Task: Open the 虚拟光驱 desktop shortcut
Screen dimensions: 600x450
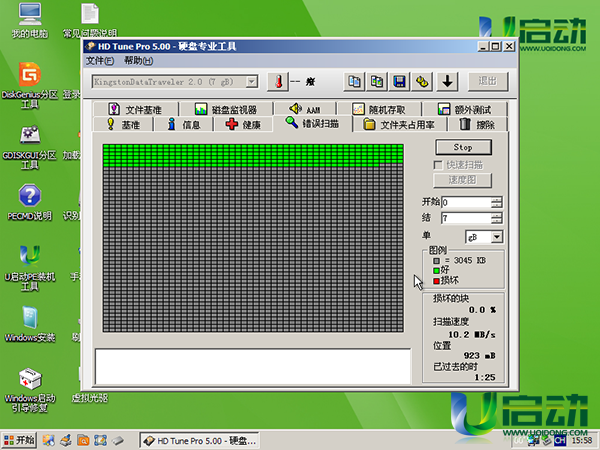Action: pyautogui.click(x=90, y=398)
